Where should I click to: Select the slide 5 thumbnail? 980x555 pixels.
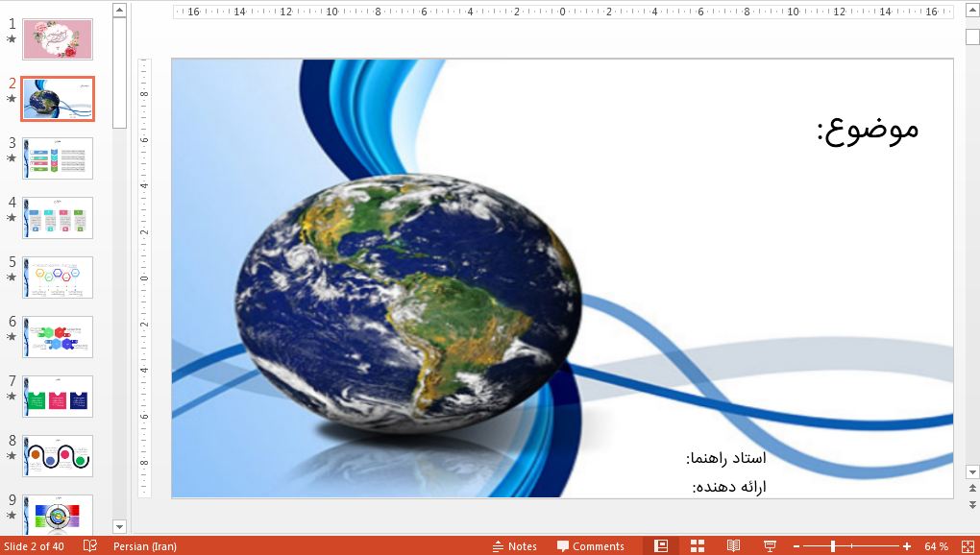click(58, 277)
